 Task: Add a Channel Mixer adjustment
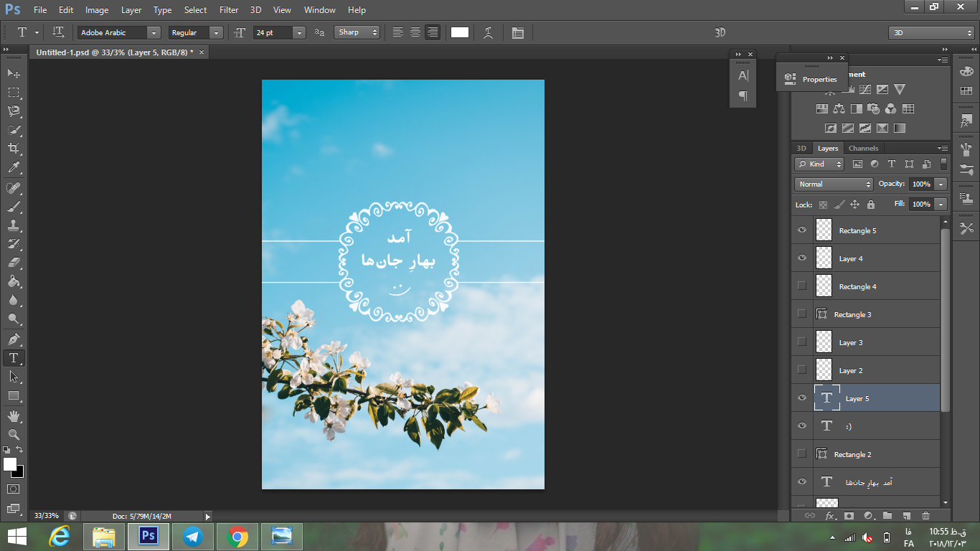coord(890,108)
